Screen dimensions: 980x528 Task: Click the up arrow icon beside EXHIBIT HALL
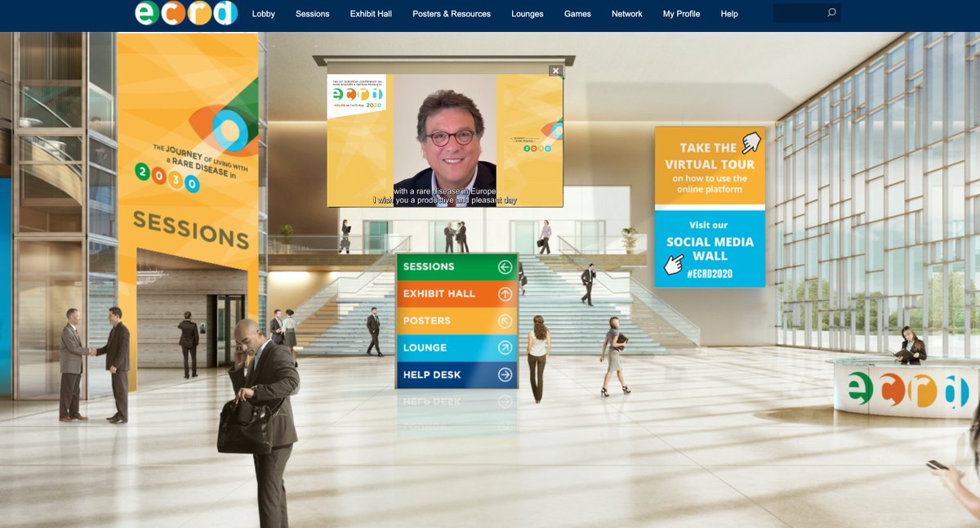[505, 293]
